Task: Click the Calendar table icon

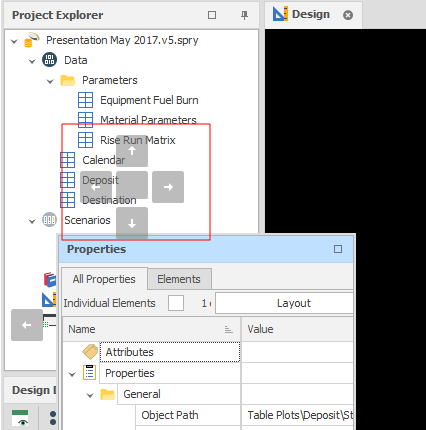Action: coord(67,160)
